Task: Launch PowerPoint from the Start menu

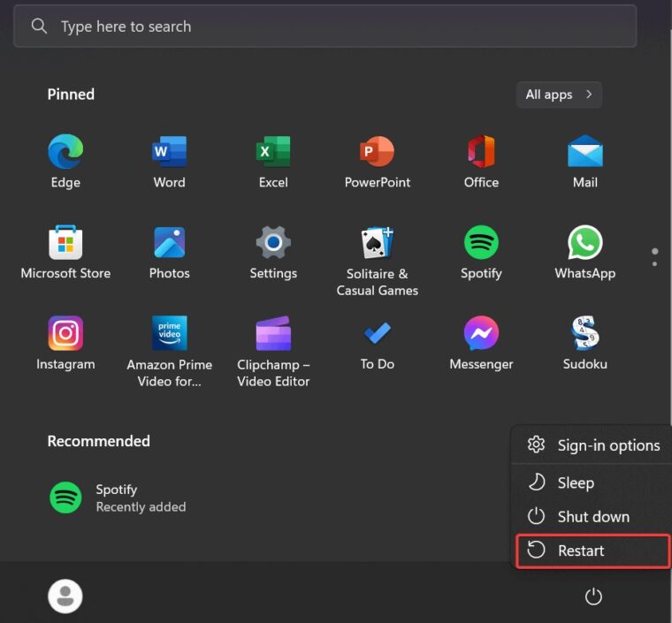Action: [378, 152]
